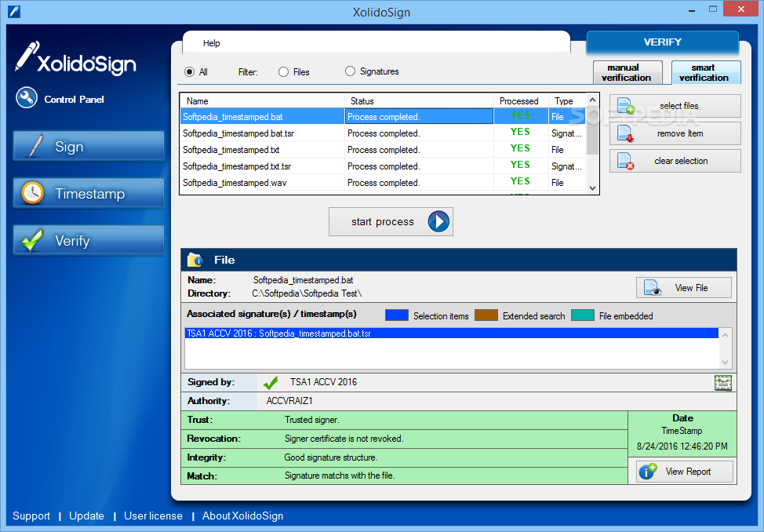This screenshot has height=532, width=764.
Task: Select row Softpedia_timestamped.bat.tsr
Action: click(x=383, y=133)
